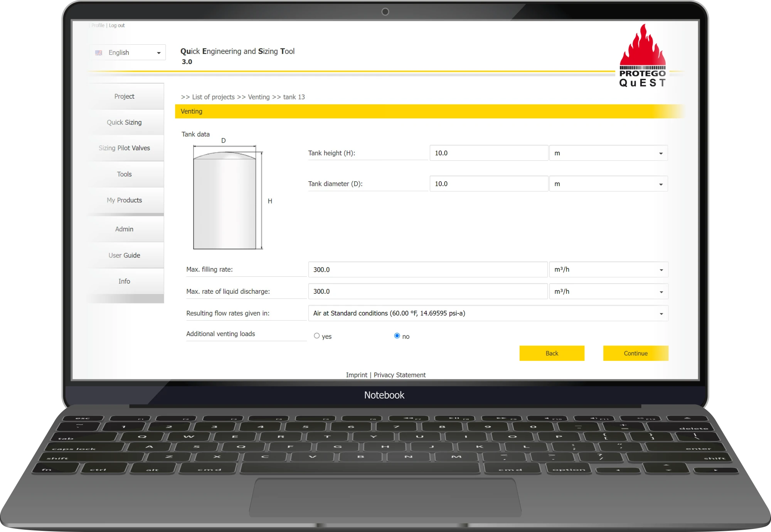Go to Sizing Pilot Valves section
771x532 pixels.
124,148
